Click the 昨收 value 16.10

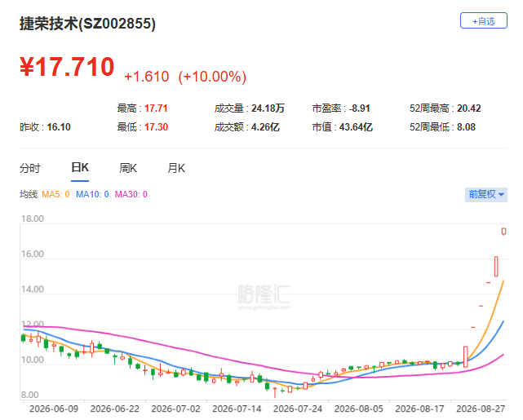click(59, 127)
